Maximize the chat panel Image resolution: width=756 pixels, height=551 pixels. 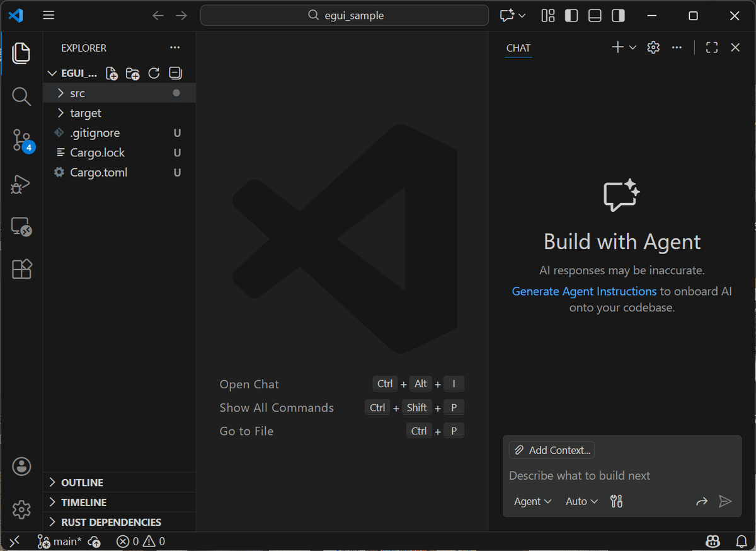pos(712,47)
